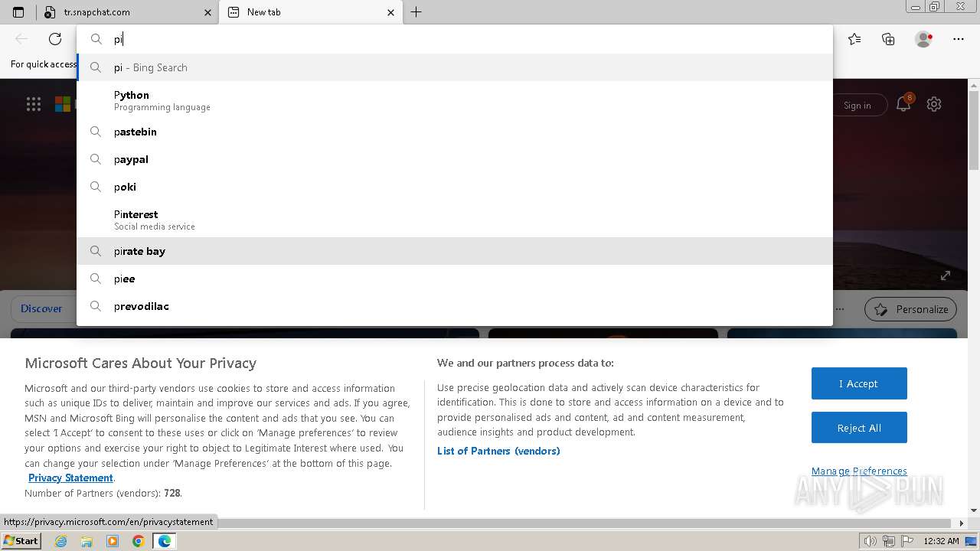Image resolution: width=980 pixels, height=551 pixels.
Task: Choose the Pinterest social media suggestion
Action: [455, 220]
